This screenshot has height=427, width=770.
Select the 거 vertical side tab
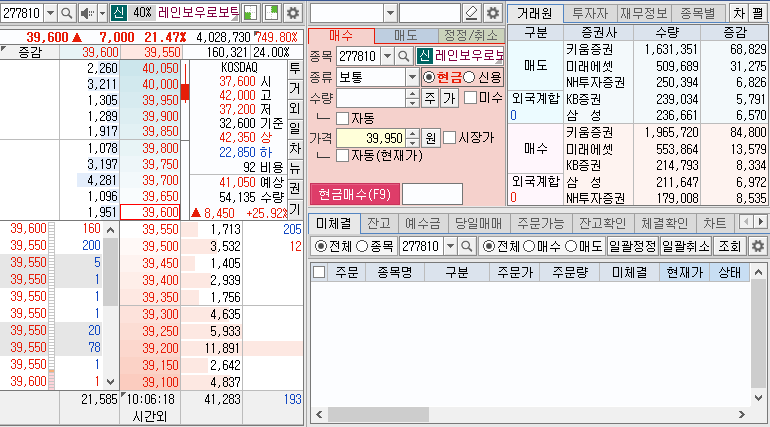295,88
